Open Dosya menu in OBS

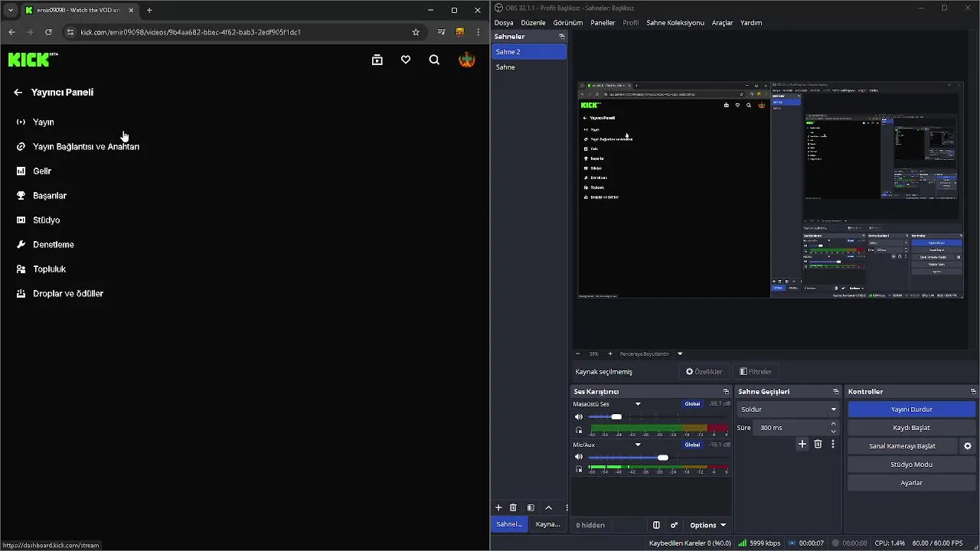pos(504,23)
